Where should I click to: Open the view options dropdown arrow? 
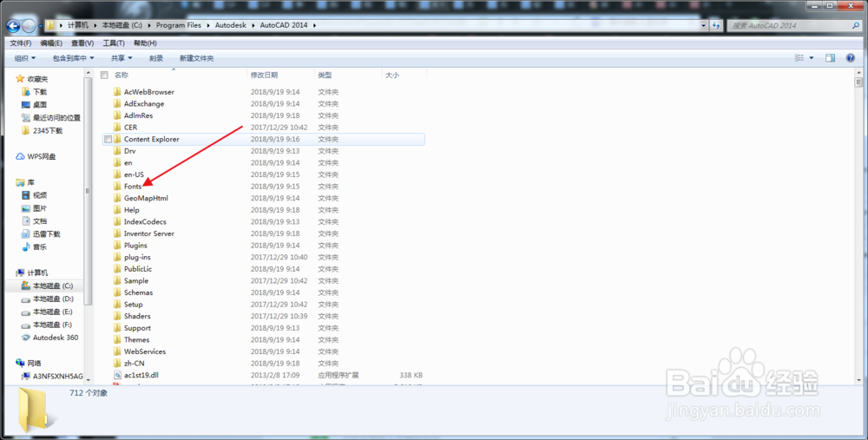(812, 58)
